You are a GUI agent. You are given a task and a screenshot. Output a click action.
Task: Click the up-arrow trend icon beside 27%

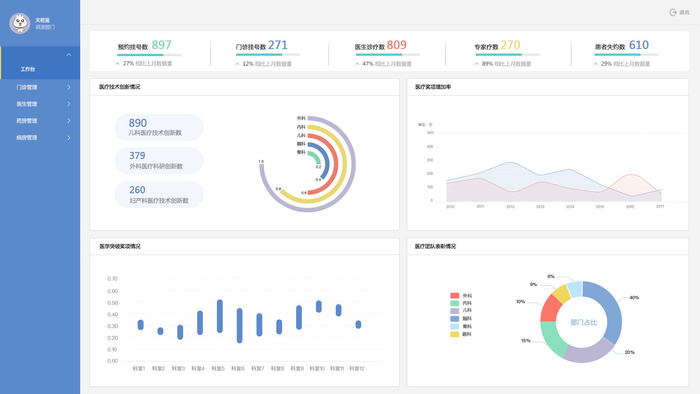[x=118, y=64]
